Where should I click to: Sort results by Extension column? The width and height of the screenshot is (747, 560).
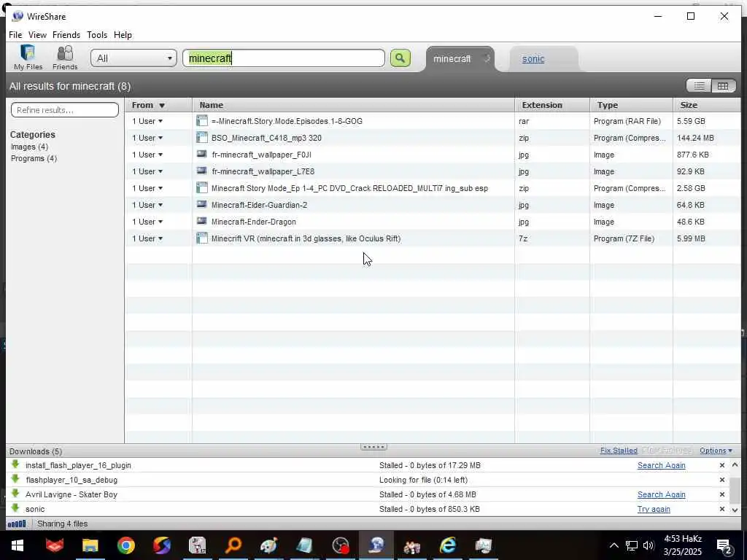click(552, 105)
